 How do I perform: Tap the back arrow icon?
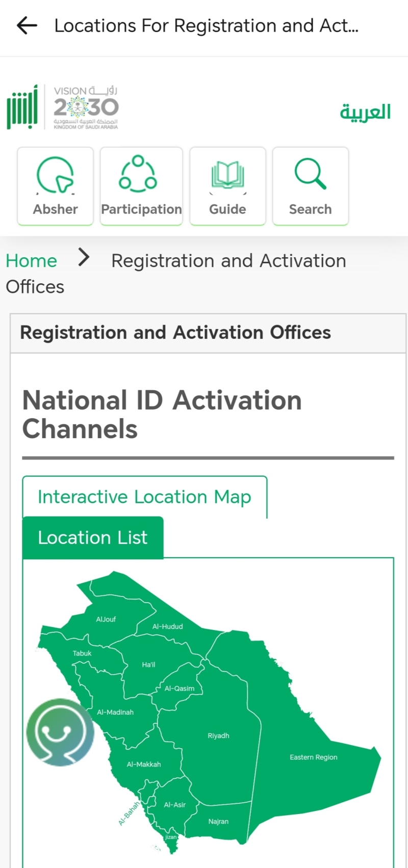pos(27,25)
